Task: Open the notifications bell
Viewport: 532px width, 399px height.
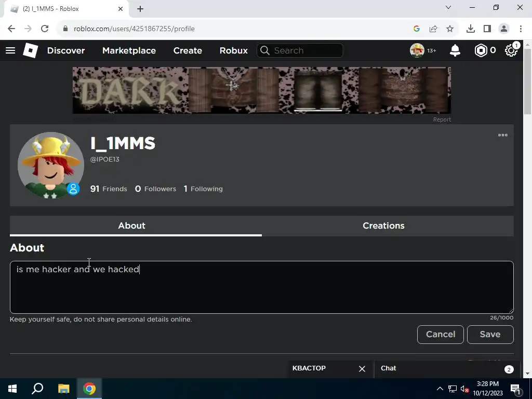Action: pyautogui.click(x=455, y=50)
